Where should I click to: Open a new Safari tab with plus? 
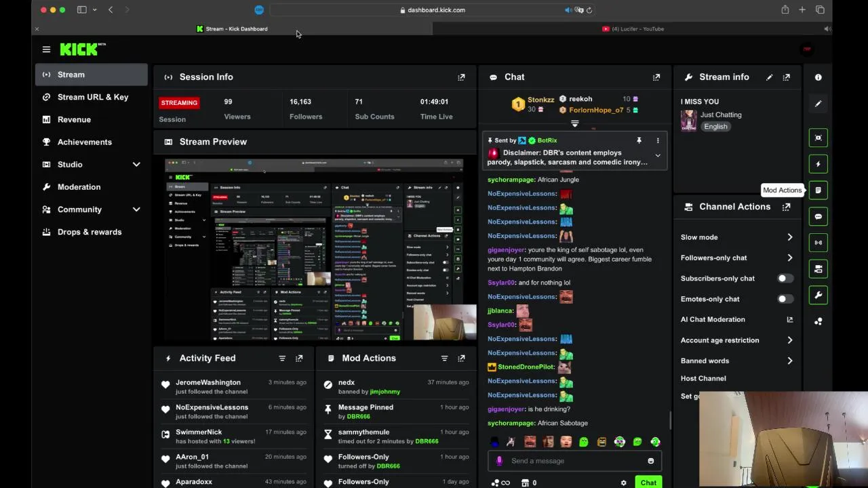(x=802, y=10)
